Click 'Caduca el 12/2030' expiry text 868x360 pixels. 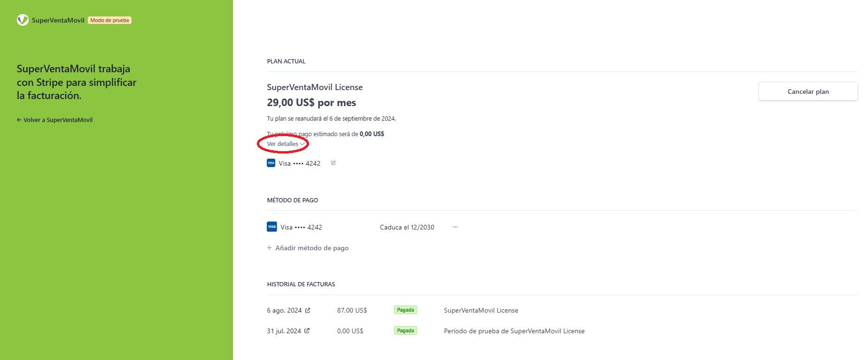pos(407,227)
